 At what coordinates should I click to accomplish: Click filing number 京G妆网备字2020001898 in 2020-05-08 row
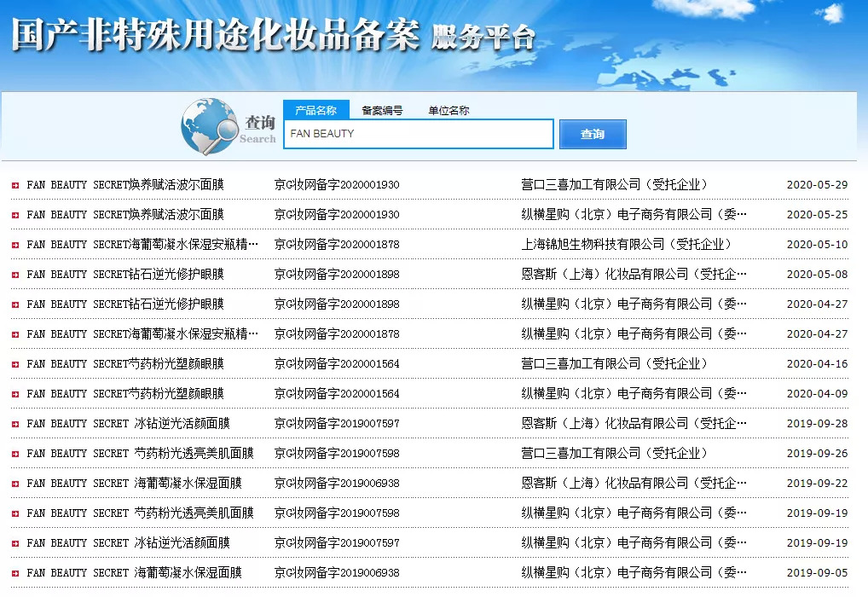pyautogui.click(x=337, y=274)
